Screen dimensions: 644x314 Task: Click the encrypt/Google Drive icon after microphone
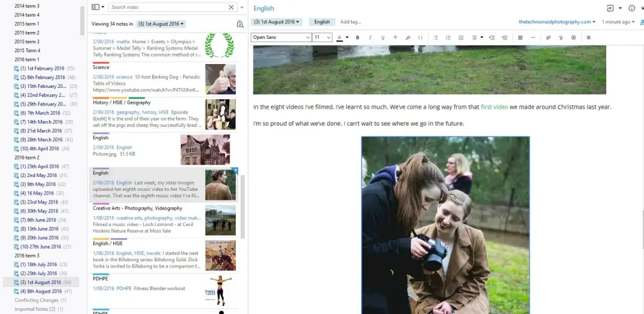[574, 37]
